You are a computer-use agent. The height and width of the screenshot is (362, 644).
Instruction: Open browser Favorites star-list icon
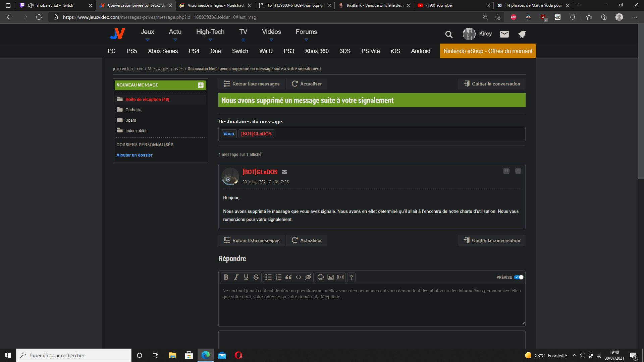[589, 17]
